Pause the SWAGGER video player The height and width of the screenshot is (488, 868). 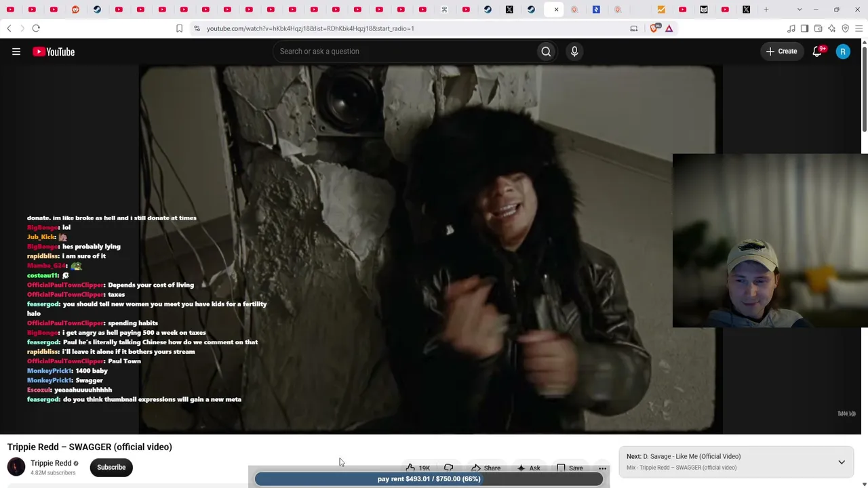point(431,249)
